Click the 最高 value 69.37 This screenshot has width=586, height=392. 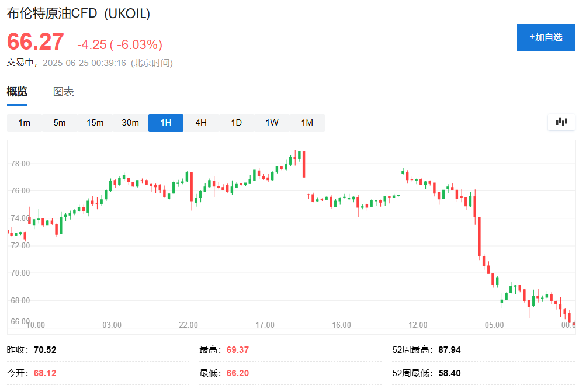pyautogui.click(x=238, y=350)
